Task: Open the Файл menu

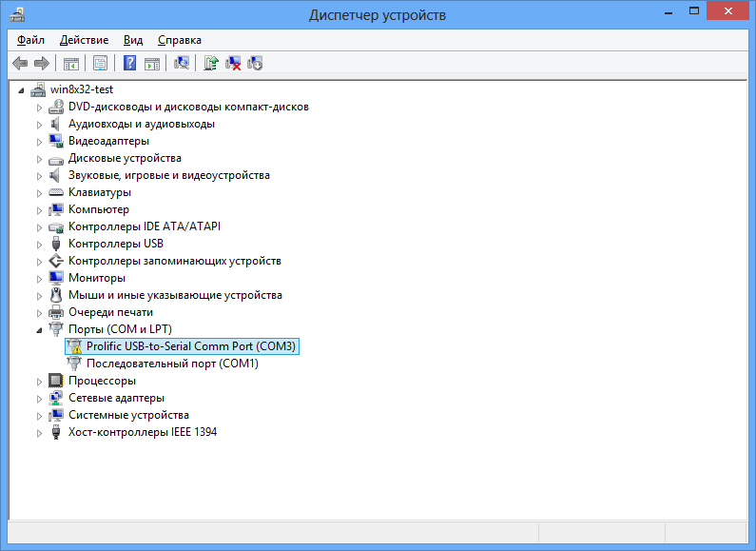Action: coord(30,40)
